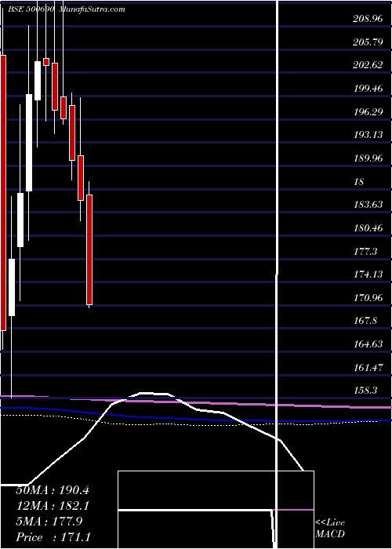392x549 pixels.
Task: Click the 196.29 price axis label
Action: coord(368,112)
